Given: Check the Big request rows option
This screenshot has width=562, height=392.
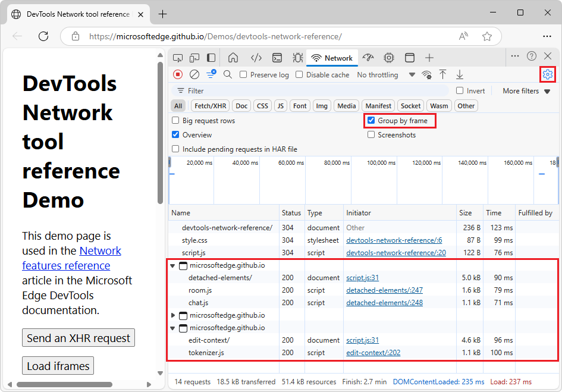Looking at the screenshot, I should tap(175, 120).
